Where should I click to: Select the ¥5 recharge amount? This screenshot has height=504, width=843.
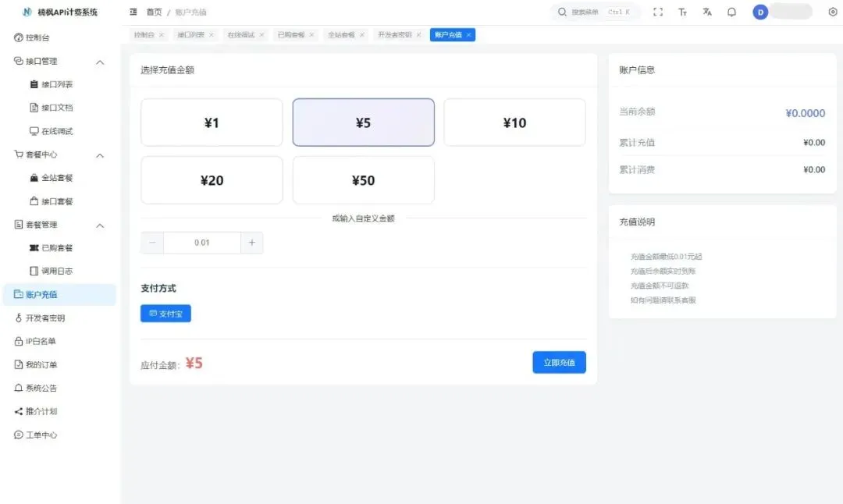364,122
